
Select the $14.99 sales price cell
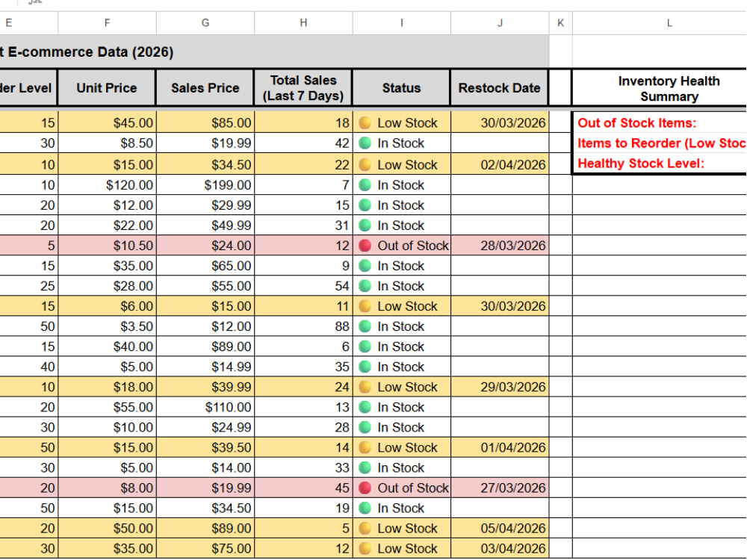tap(205, 367)
